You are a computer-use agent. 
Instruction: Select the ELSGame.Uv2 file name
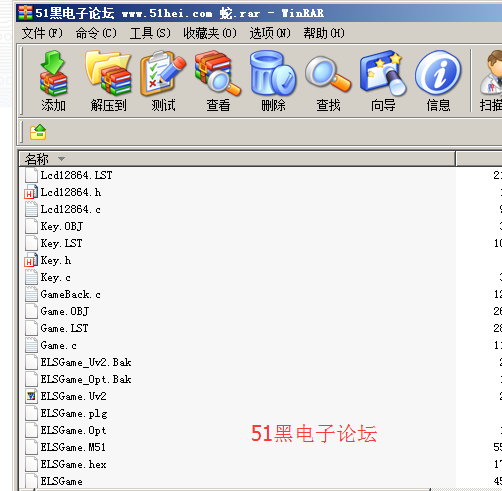tap(74, 396)
